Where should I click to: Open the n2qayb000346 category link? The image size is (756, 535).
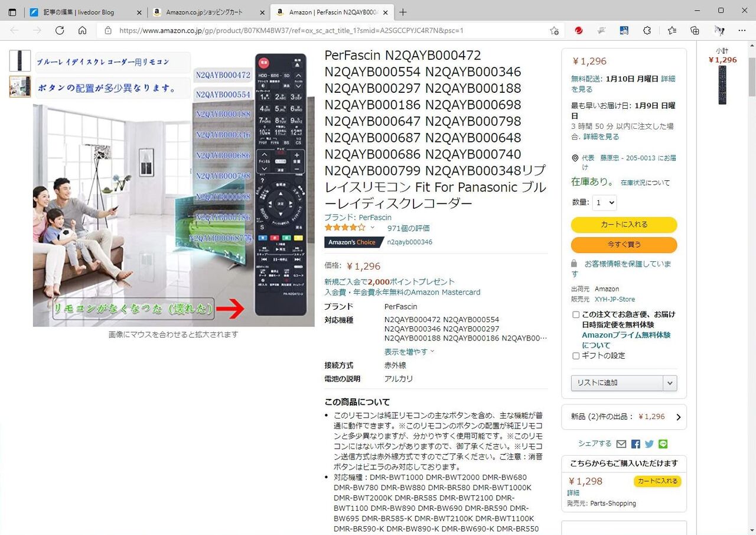click(x=410, y=242)
